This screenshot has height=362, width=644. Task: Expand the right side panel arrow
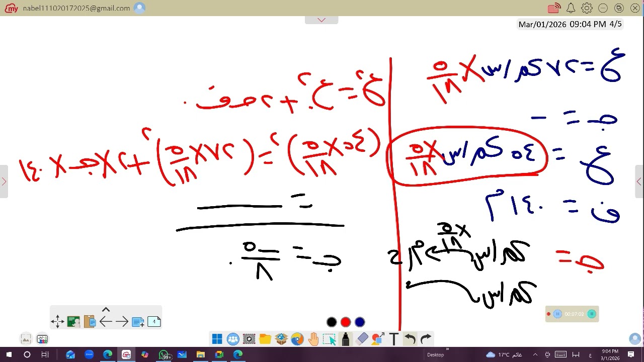click(x=639, y=182)
